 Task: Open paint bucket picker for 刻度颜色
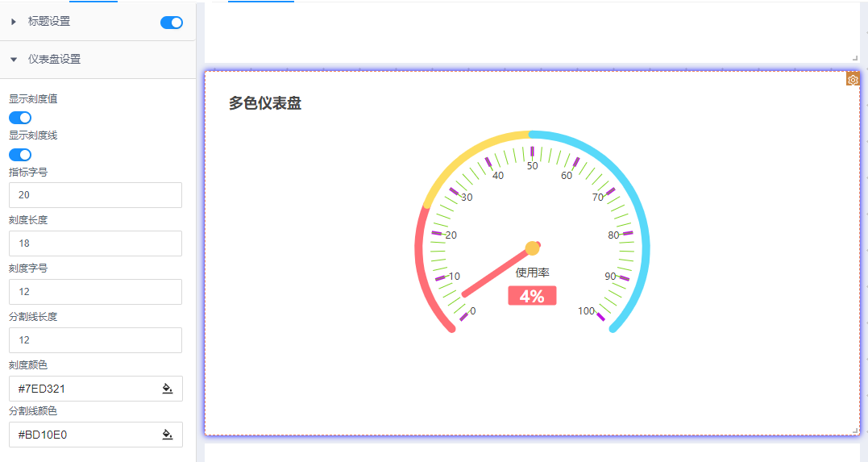(x=167, y=389)
